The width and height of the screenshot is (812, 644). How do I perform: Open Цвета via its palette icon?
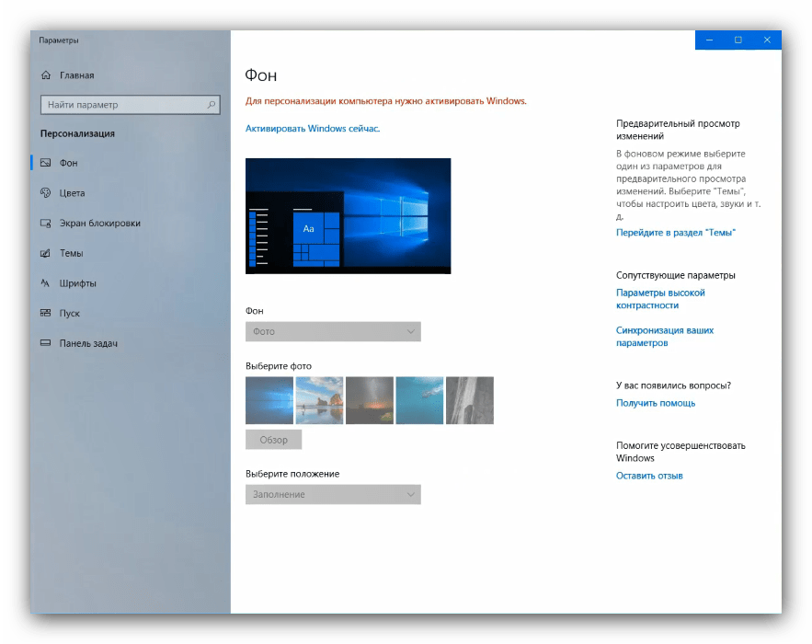click(45, 193)
